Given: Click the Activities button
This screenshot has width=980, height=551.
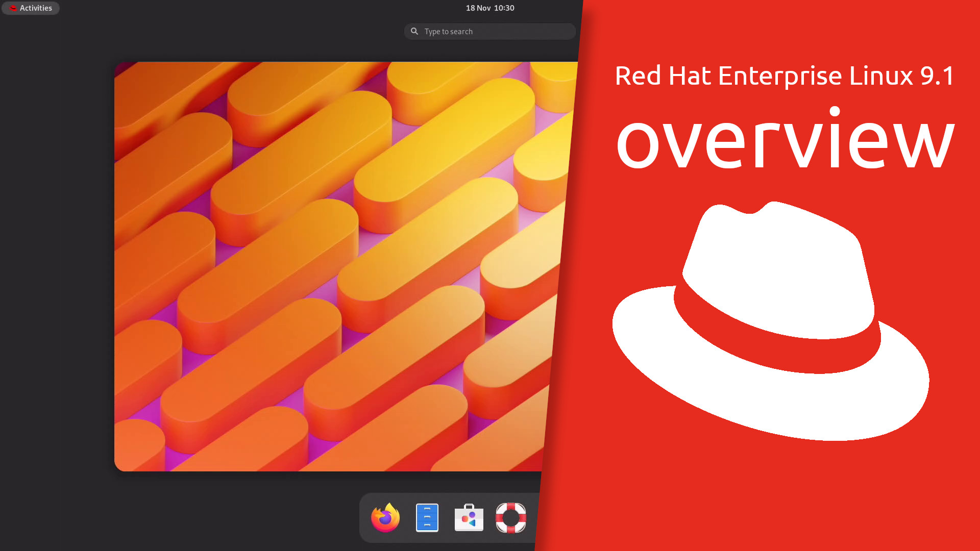Looking at the screenshot, I should point(36,8).
